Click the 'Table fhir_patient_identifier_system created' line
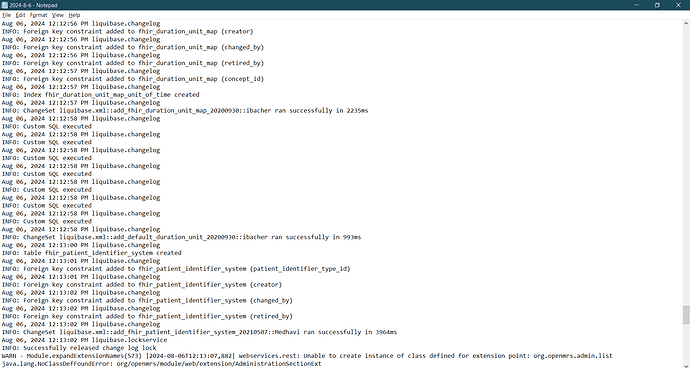The image size is (690, 368). 91,253
